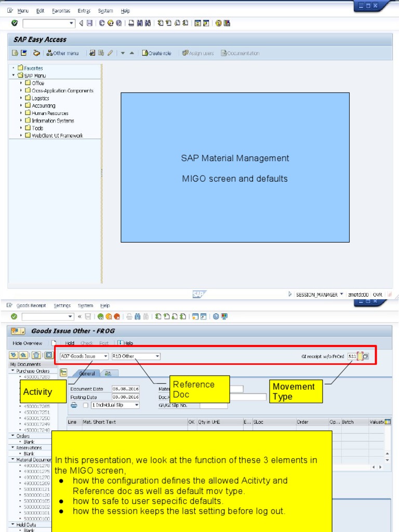The height and width of the screenshot is (532, 399).
Task: Click the Find binoculars icon in MIGO toolbar
Action: [137, 316]
